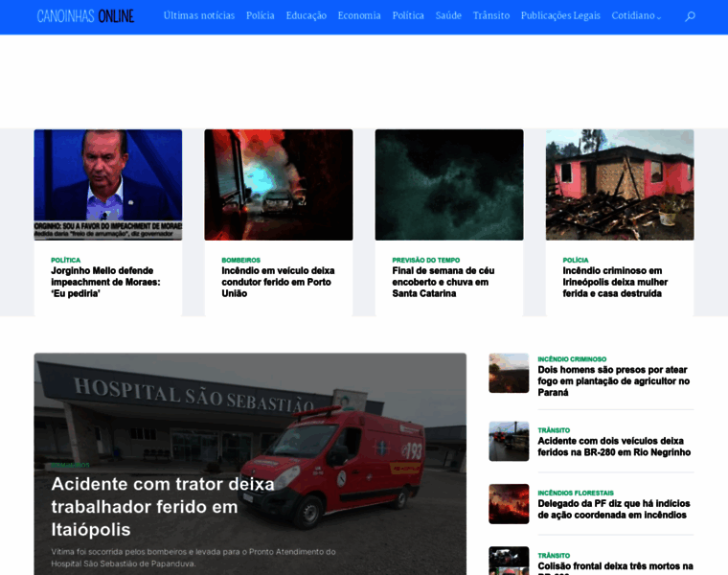The width and height of the screenshot is (728, 575).
Task: Click the Jorginho Mello article thumbnail
Action: pos(108,184)
